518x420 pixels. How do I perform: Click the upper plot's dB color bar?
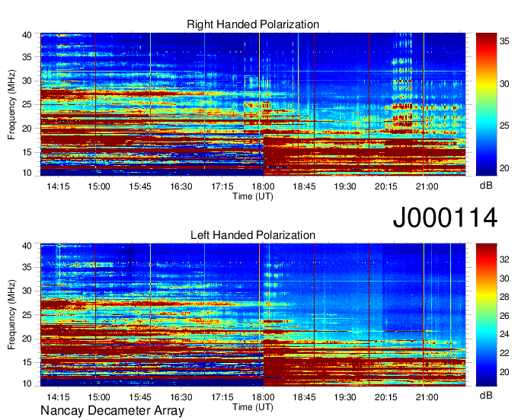(486, 104)
